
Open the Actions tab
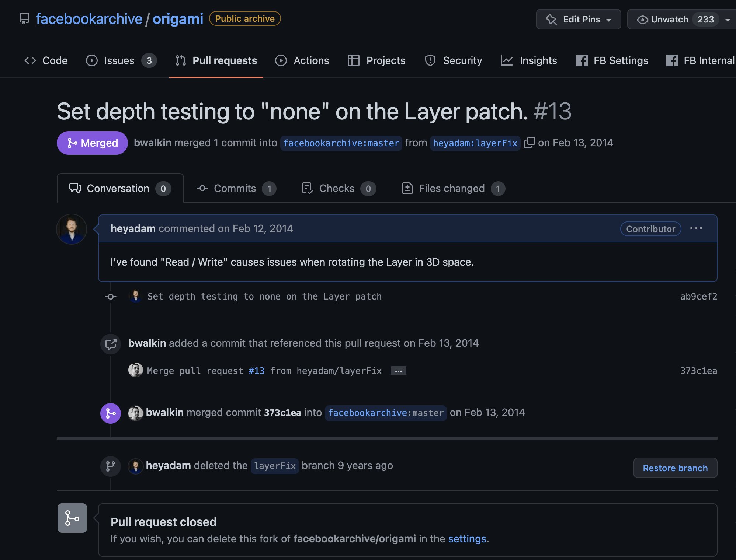302,60
